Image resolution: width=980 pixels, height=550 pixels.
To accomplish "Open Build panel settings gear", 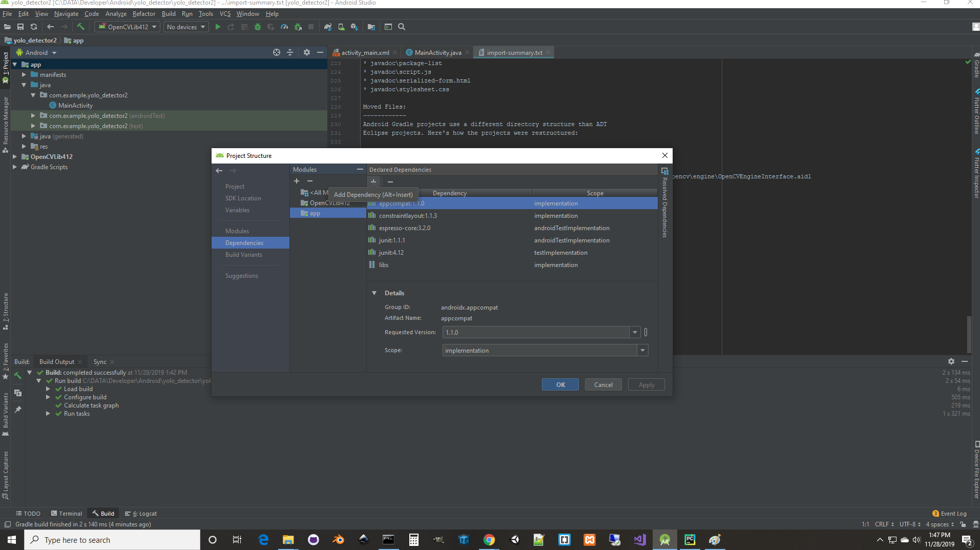I will [x=951, y=361].
